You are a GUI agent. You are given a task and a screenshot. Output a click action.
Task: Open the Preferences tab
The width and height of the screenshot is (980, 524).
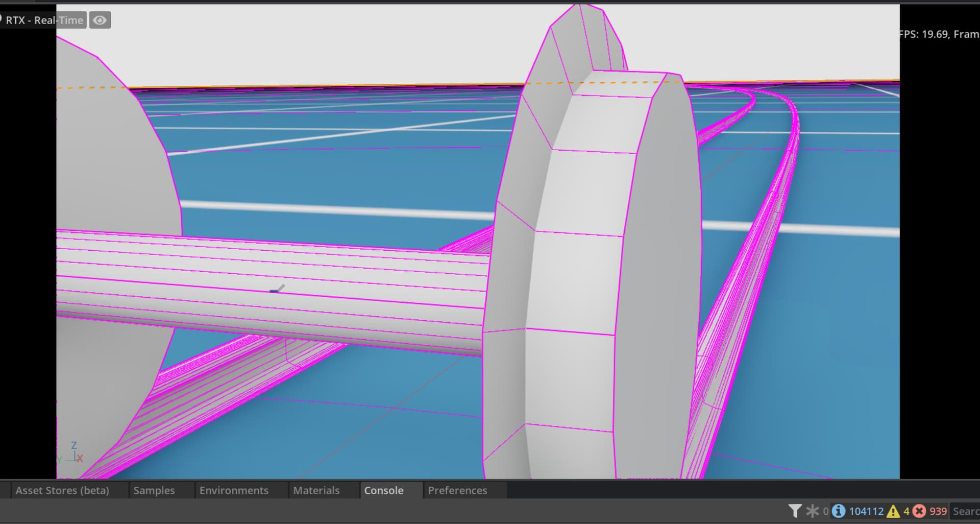pyautogui.click(x=457, y=490)
